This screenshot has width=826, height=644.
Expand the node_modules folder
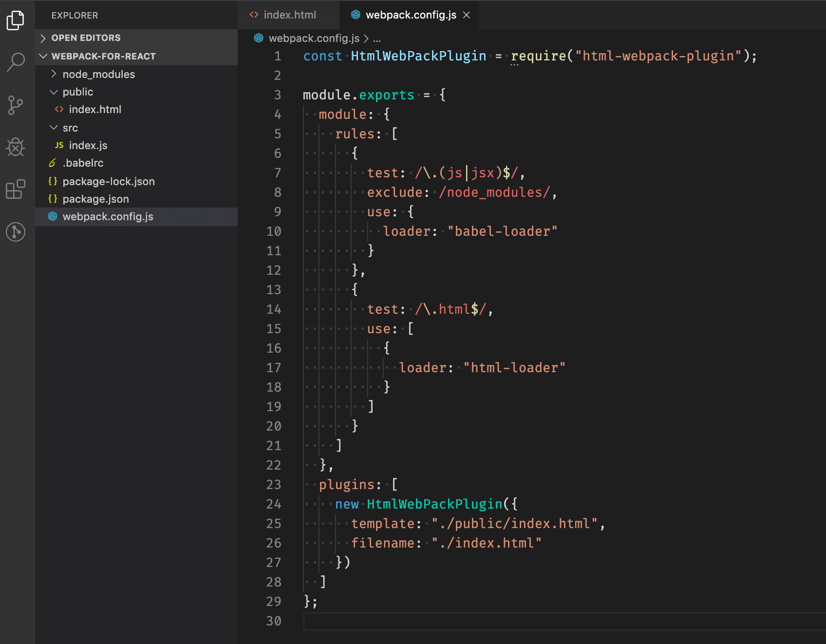(54, 74)
